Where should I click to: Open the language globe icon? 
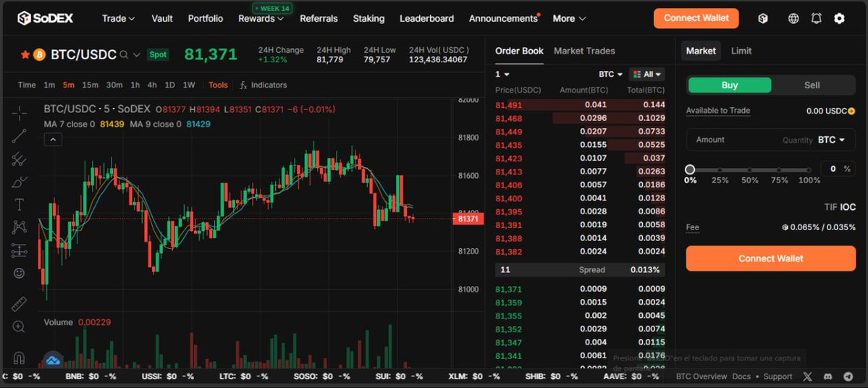click(793, 18)
